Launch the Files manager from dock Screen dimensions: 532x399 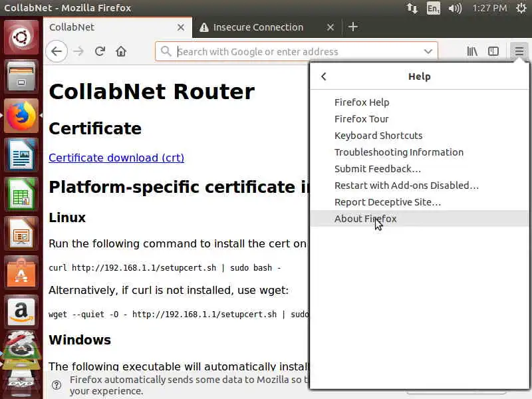point(21,76)
